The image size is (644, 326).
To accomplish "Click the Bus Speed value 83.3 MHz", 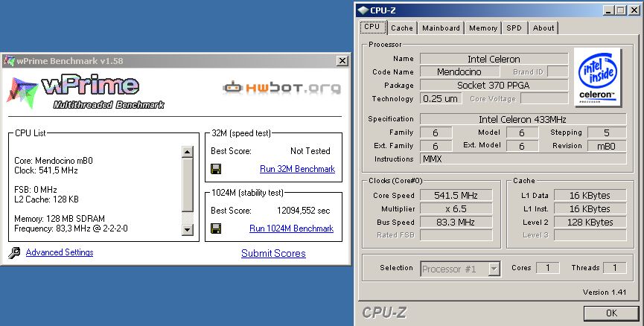I will [456, 222].
